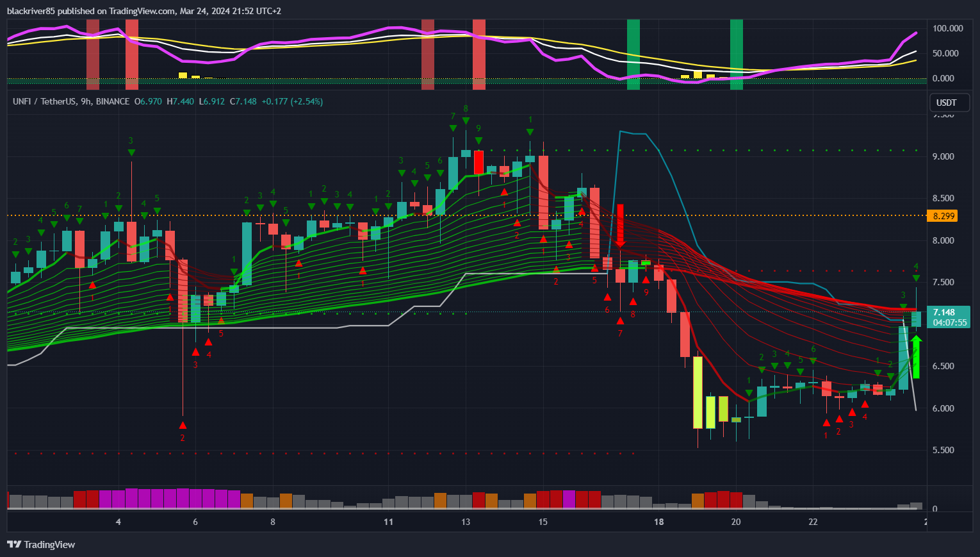The image size is (980, 557).
Task: Click the 50.000 oscillator scale value
Action: tap(945, 53)
